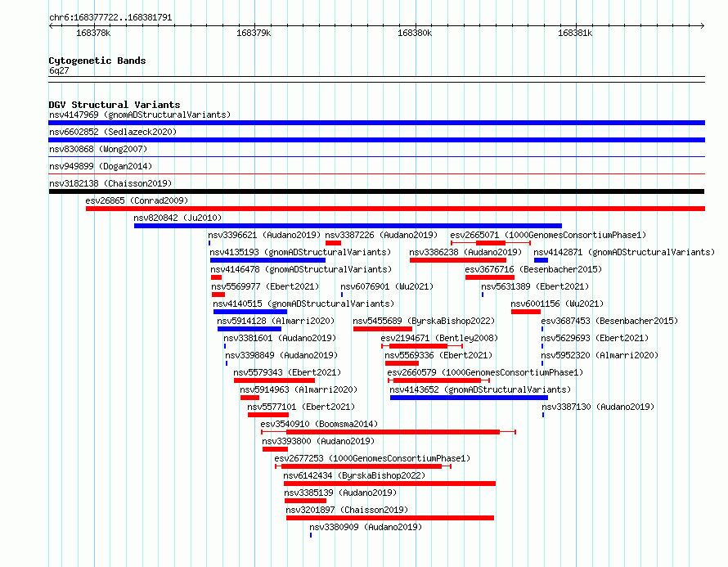
Task: Open nsv820842 (Ju2010) label
Action: click(178, 218)
